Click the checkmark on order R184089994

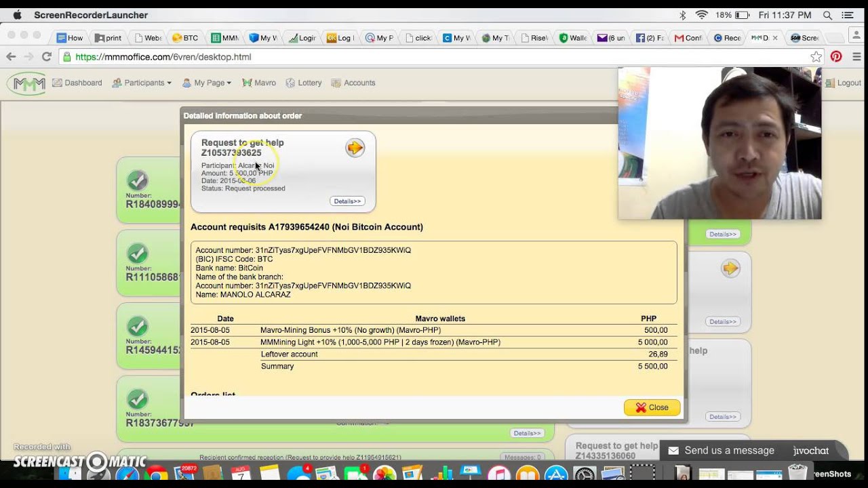click(138, 181)
